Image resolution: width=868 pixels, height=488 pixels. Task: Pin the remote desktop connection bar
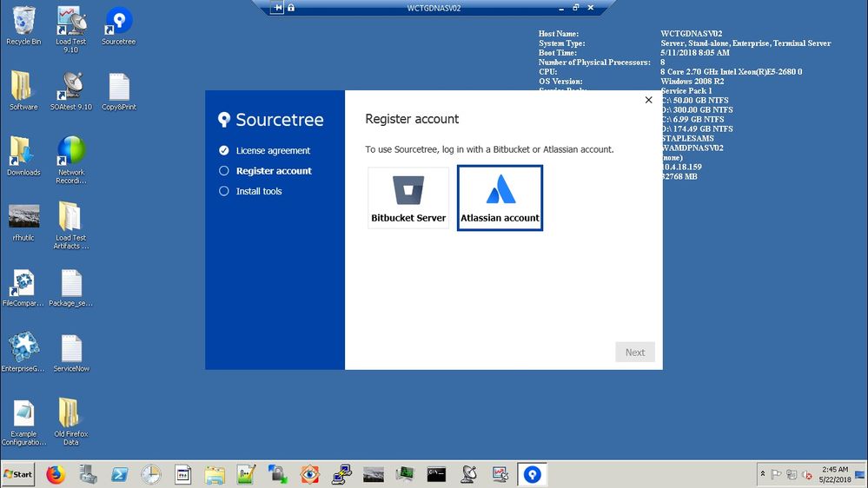(277, 8)
